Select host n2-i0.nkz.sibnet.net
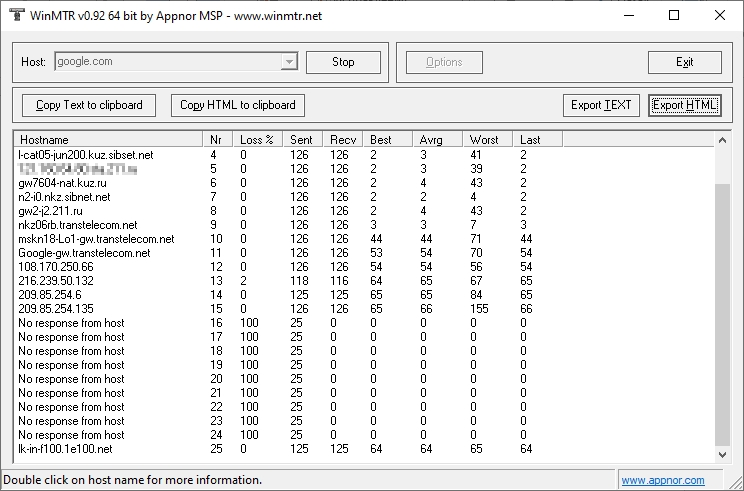The height and width of the screenshot is (491, 744). 64,197
